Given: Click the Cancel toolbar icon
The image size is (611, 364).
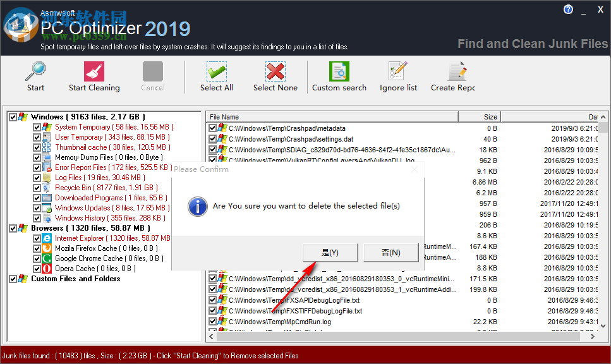Looking at the screenshot, I should tap(152, 71).
